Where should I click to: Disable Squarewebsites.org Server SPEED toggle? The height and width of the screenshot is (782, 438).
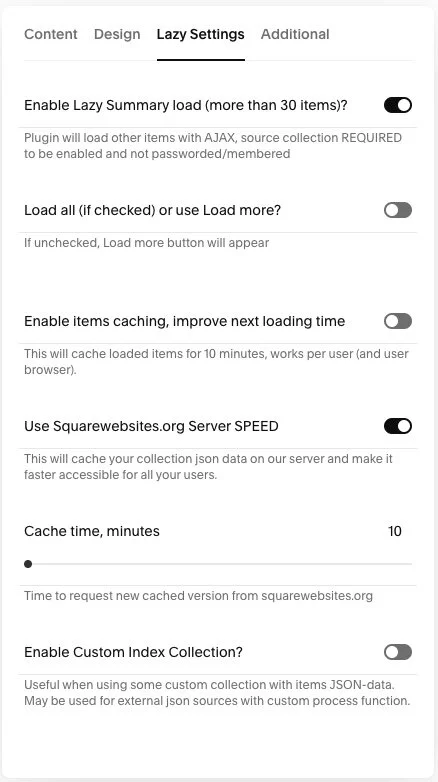[398, 426]
